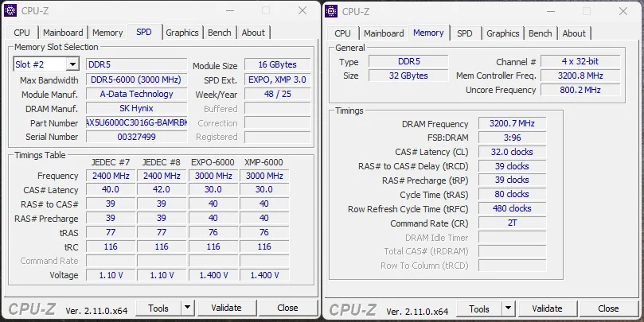Click the Part Number value field
The image size is (644, 322).
pyautogui.click(x=136, y=123)
